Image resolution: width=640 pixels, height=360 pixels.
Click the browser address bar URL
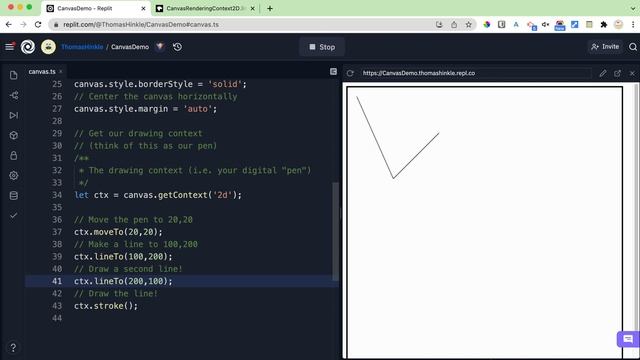coord(141,24)
